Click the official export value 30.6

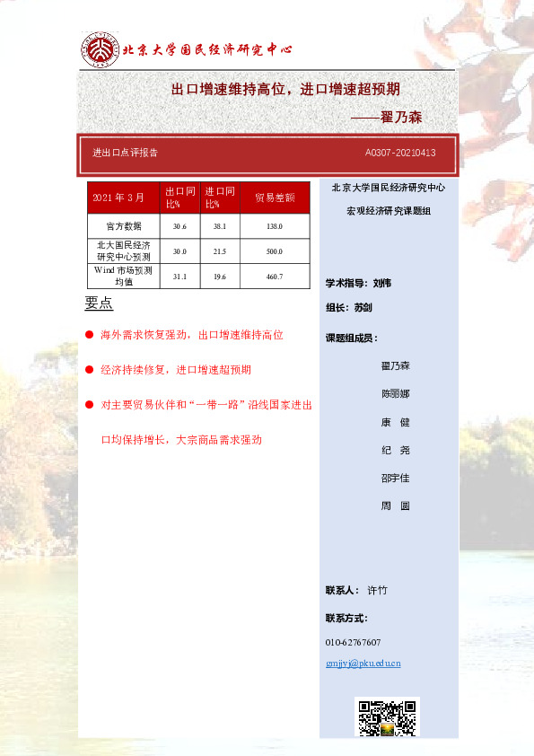179,226
